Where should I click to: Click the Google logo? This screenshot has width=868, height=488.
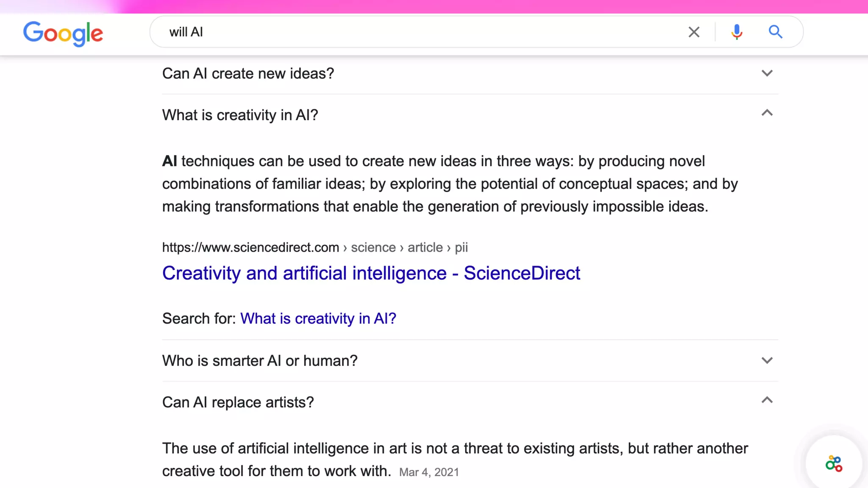click(x=63, y=33)
